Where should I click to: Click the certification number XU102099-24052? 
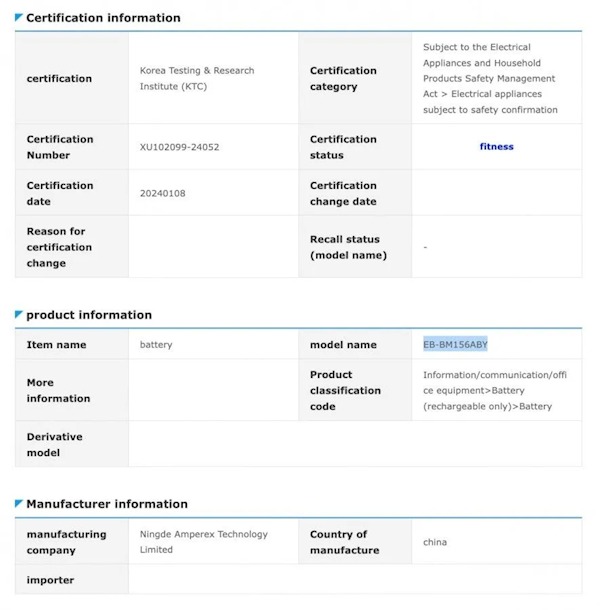pyautogui.click(x=179, y=147)
